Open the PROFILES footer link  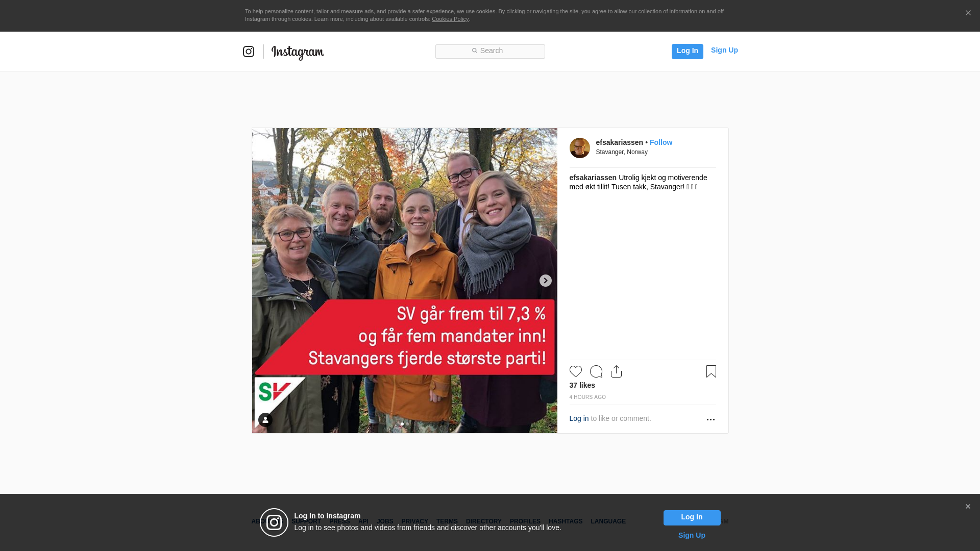[525, 521]
